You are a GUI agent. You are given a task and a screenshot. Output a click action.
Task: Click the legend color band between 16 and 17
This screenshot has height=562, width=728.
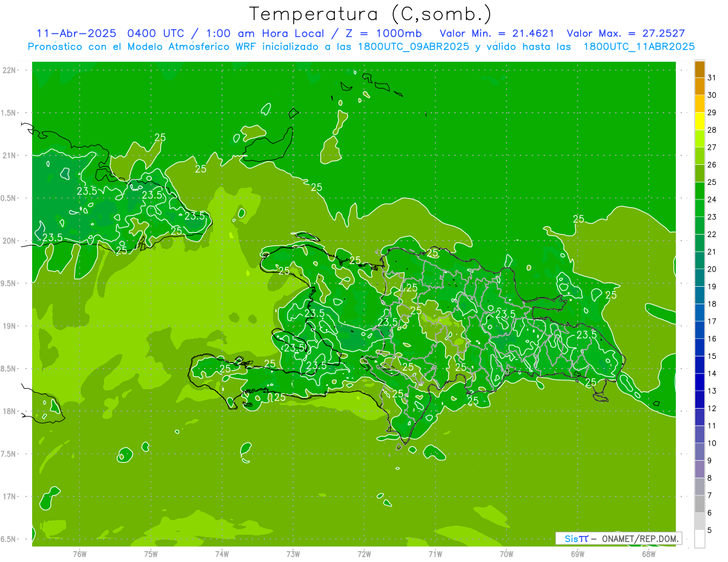(699, 330)
